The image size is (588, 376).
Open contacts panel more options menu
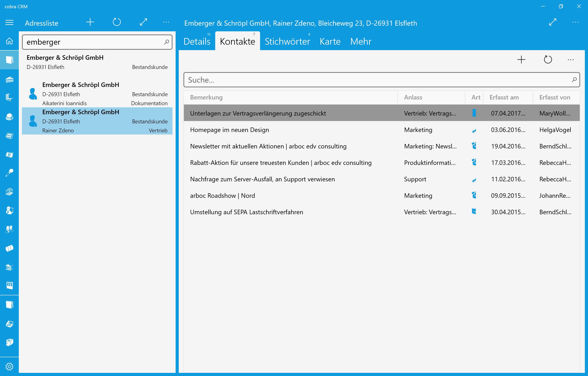point(571,60)
